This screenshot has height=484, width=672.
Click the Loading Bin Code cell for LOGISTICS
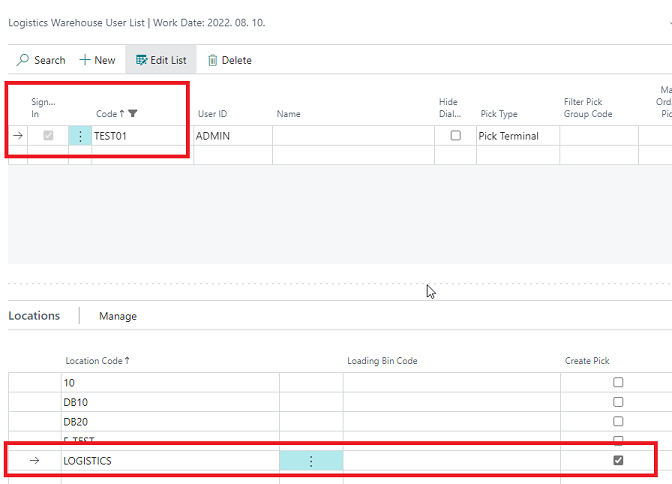450,461
